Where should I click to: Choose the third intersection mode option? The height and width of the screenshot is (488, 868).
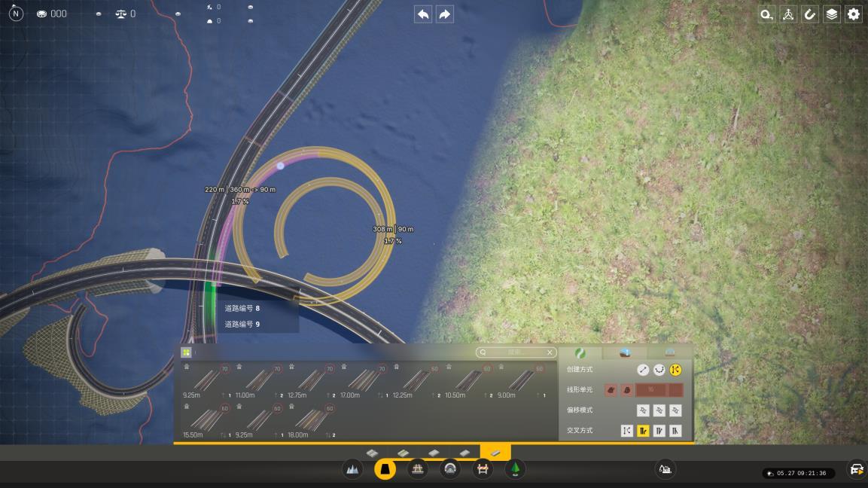(659, 431)
